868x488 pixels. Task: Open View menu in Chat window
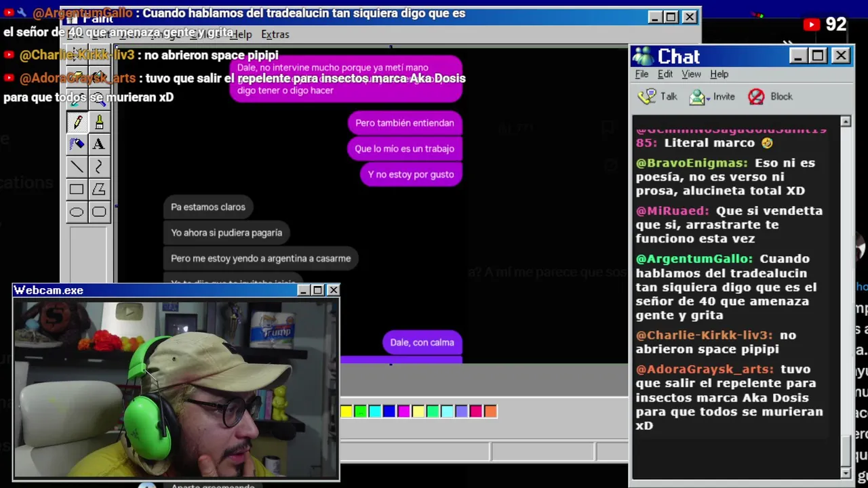691,74
